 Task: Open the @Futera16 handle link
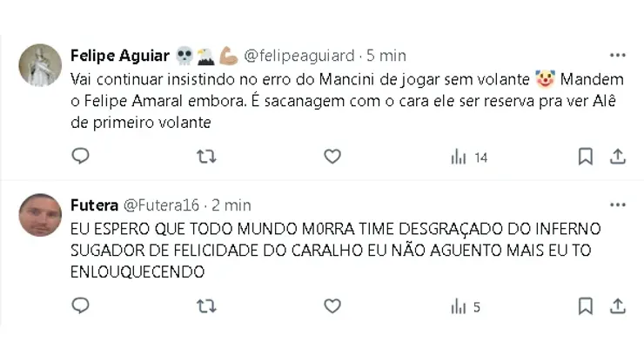coord(161,205)
